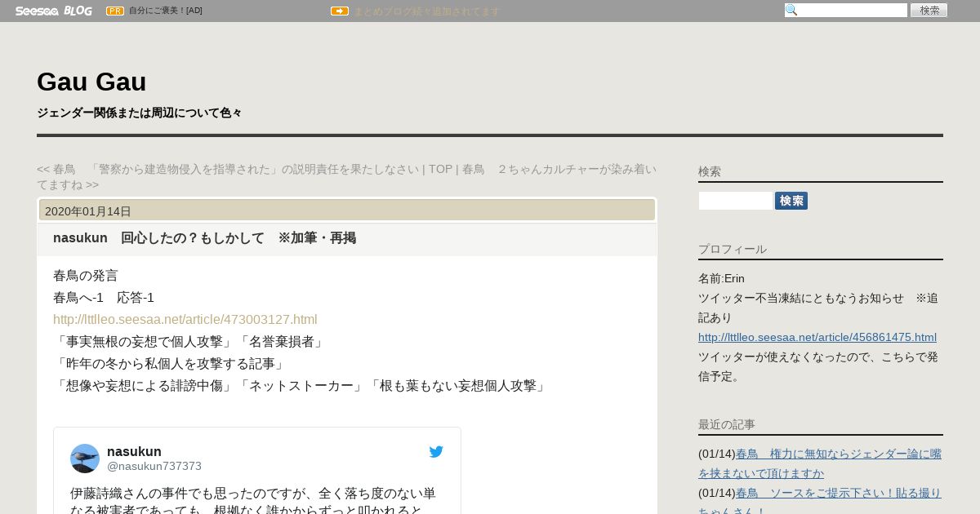Open the @nasukun737373 handle
This screenshot has width=980, height=514.
click(x=154, y=466)
